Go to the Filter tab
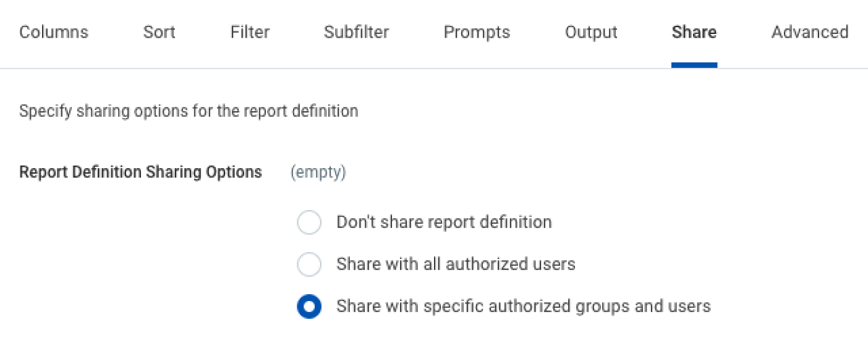868x343 pixels. point(250,32)
